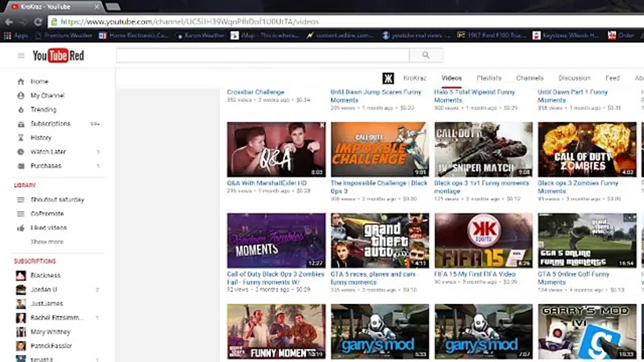Click the Shoutout saturday playlist icon
The width and height of the screenshot is (644, 362).
21,200
